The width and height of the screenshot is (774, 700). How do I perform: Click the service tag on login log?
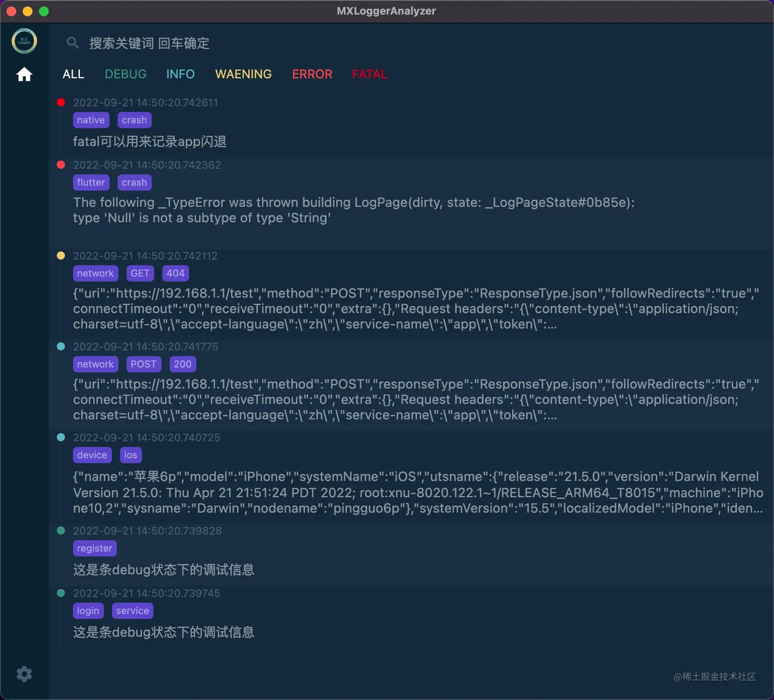pos(132,610)
